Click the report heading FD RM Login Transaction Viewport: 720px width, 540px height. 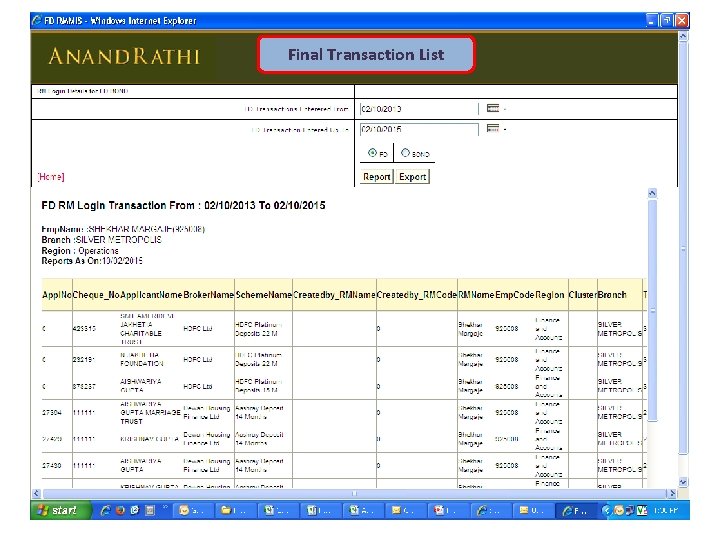click(183, 205)
